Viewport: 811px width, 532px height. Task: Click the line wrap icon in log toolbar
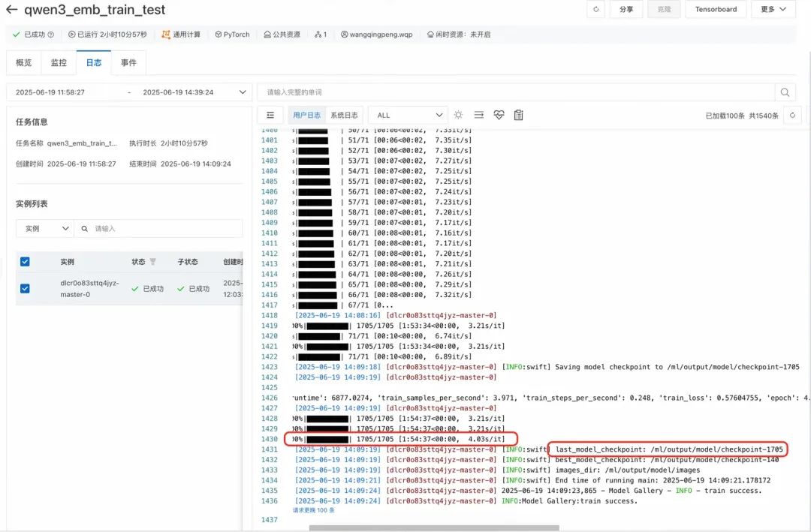tap(478, 115)
